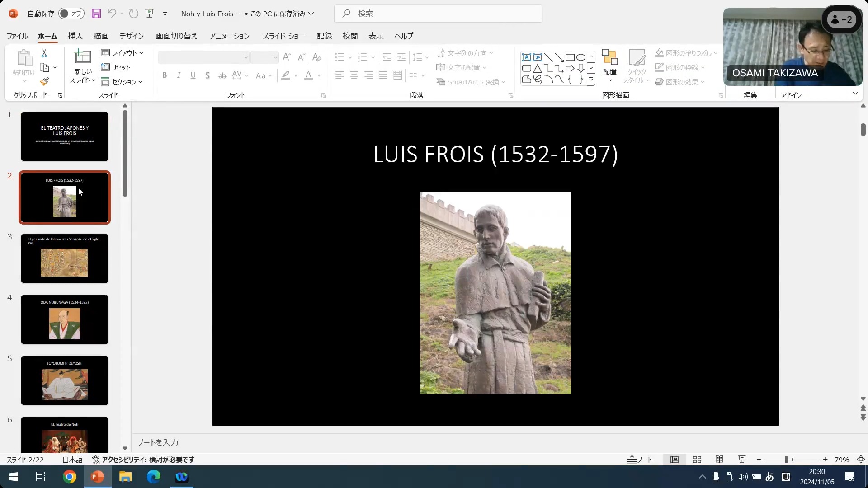Switch to the スライド ショー tab
This screenshot has height=488, width=868.
pyautogui.click(x=283, y=36)
